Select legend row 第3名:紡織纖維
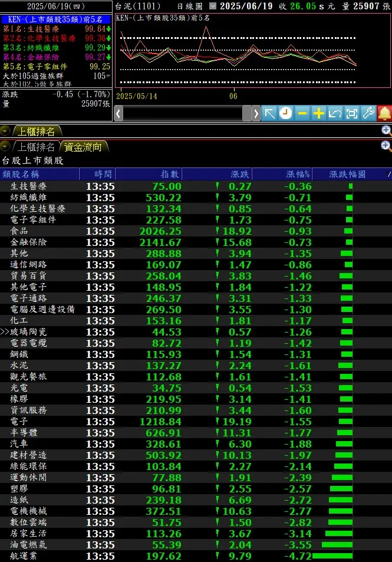Screen dimensions: 392x562 (x=56, y=47)
